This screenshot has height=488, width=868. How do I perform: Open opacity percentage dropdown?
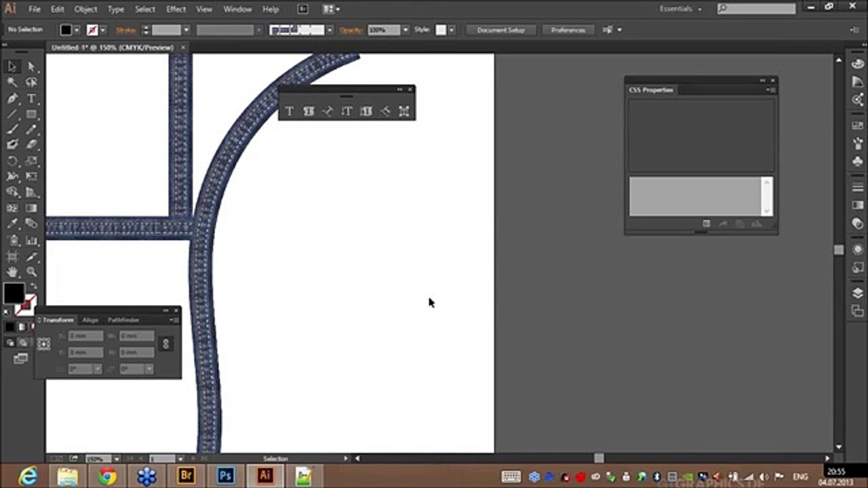pyautogui.click(x=405, y=30)
